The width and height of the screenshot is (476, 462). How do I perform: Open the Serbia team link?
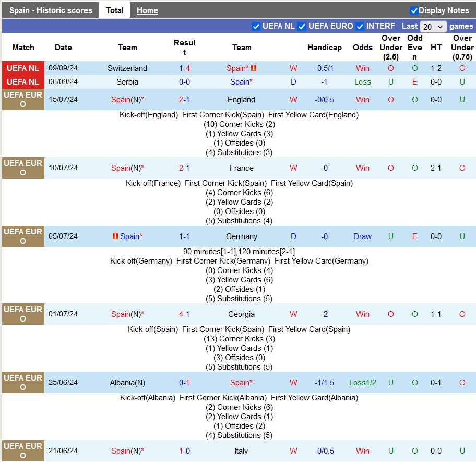[127, 82]
